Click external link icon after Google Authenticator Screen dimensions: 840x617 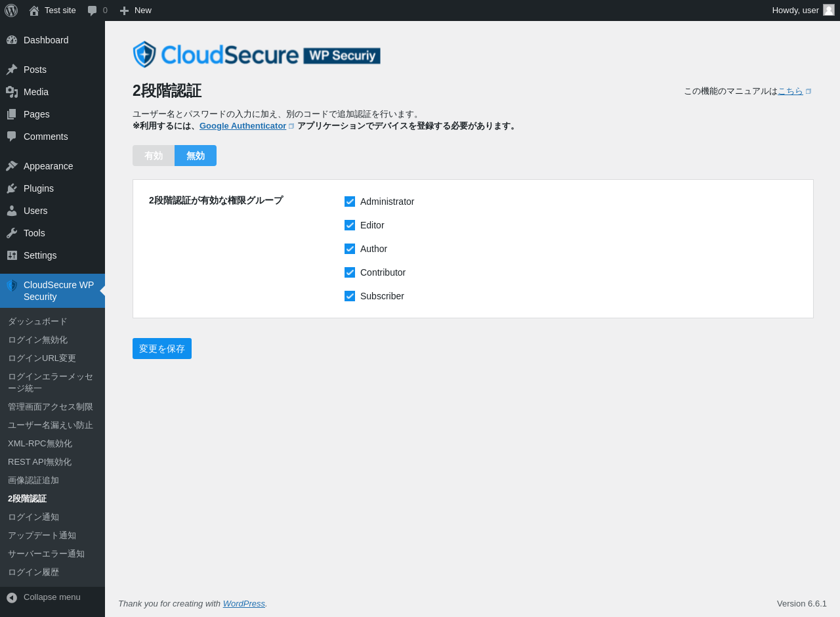pos(291,126)
